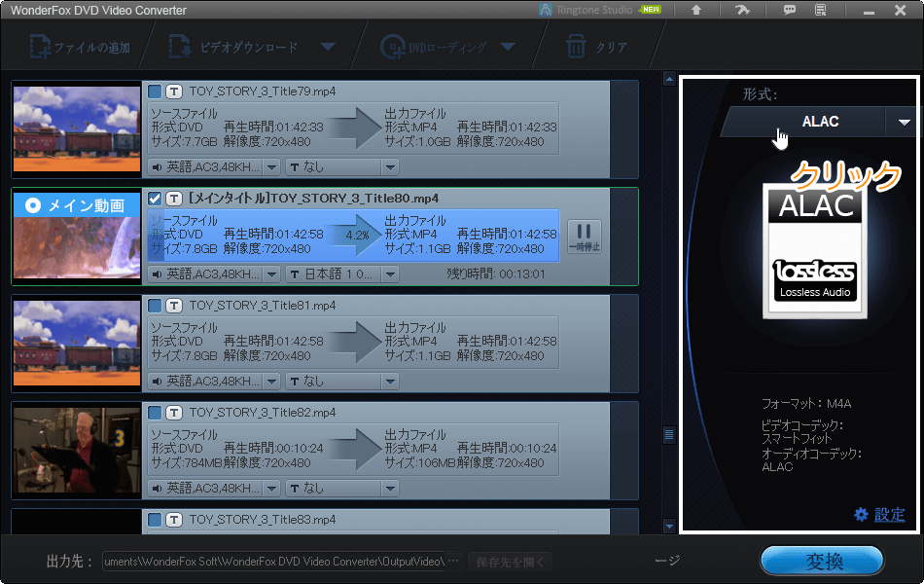
Task: Click the arrow beside ALAC format field
Action: point(904,122)
